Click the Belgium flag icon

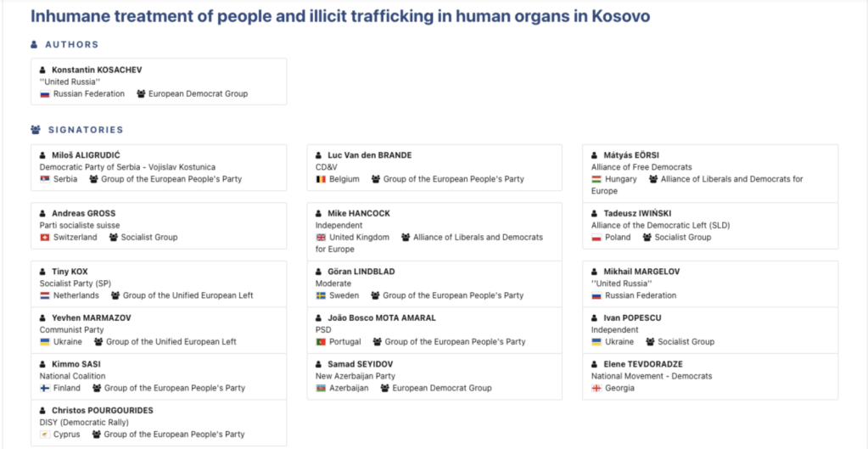tap(321, 179)
